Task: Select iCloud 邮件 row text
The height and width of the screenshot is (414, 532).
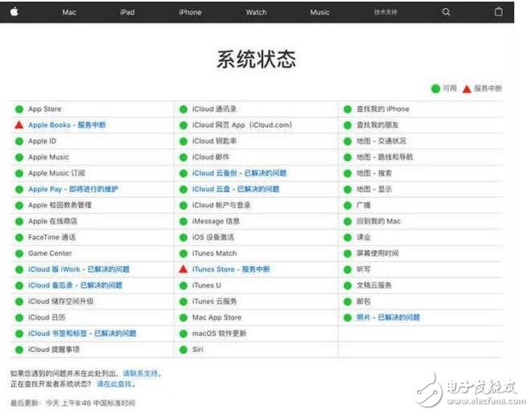Action: coord(211,158)
